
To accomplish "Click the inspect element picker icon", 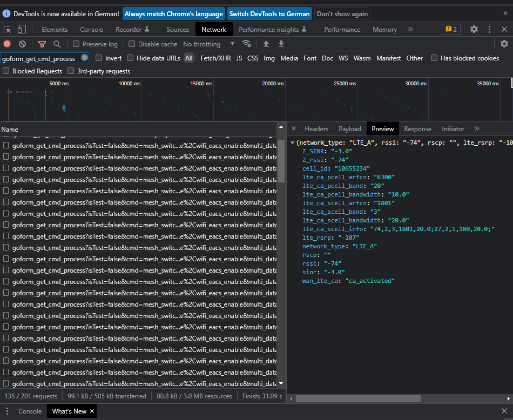I will [8, 29].
